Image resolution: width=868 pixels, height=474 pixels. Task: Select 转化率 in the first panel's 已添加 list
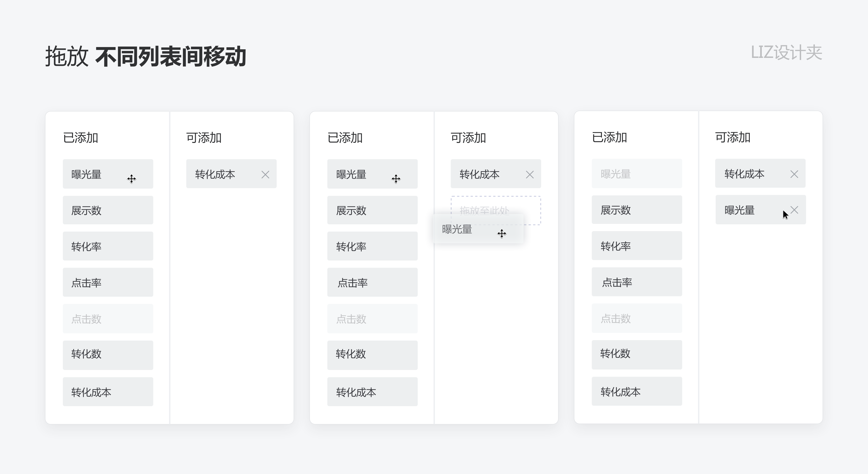tap(108, 246)
